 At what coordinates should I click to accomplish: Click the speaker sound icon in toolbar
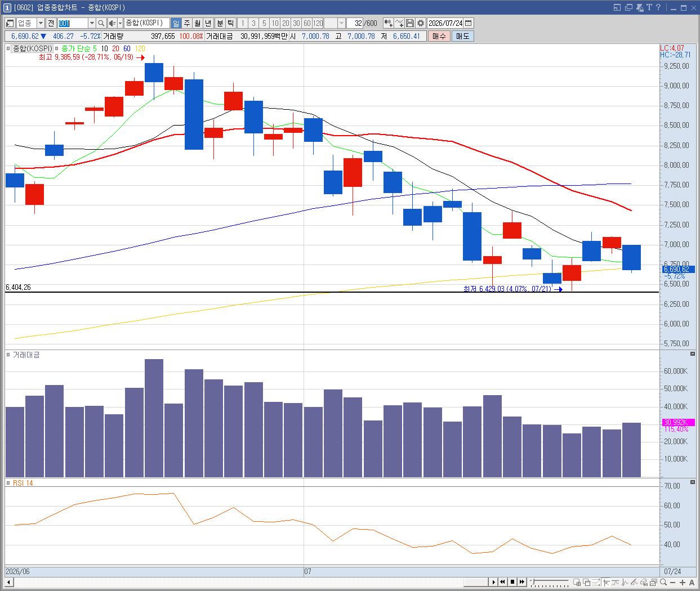112,23
